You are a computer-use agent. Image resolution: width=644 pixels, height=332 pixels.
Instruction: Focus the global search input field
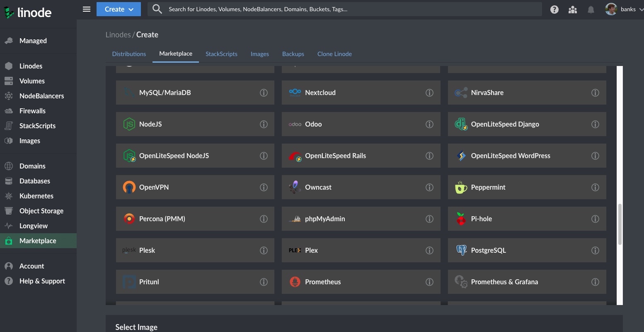345,9
